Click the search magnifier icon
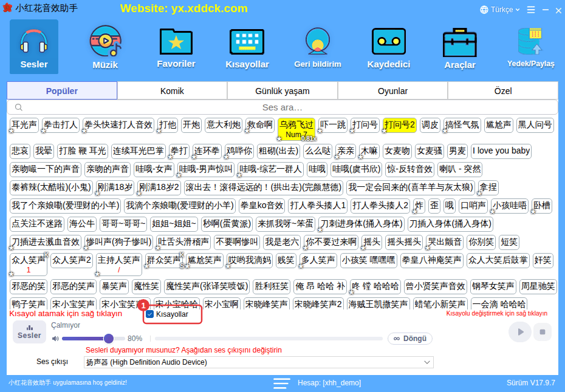The image size is (565, 392). [19, 107]
